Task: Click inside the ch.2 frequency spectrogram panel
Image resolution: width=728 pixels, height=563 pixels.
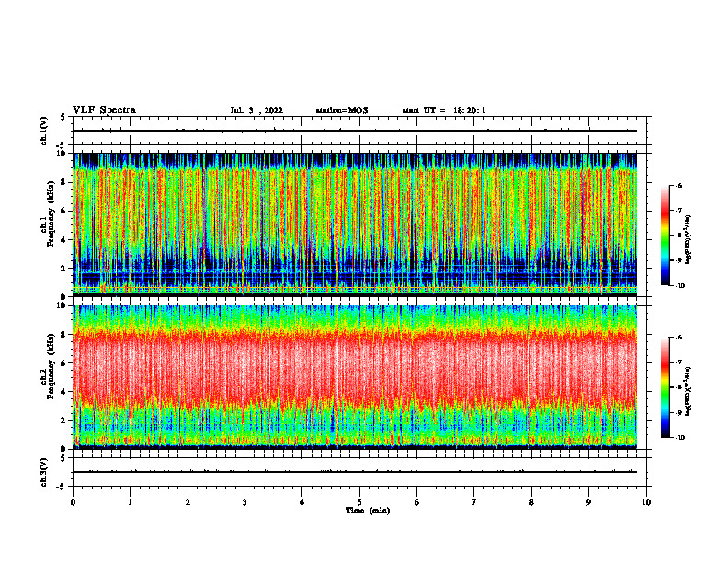Action: [x=355, y=377]
